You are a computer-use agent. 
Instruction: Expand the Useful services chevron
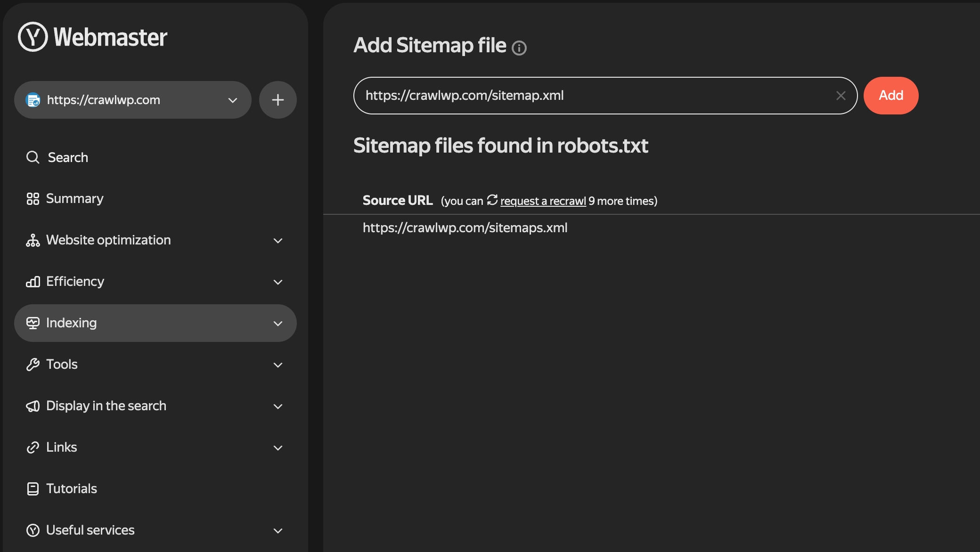coord(278,531)
